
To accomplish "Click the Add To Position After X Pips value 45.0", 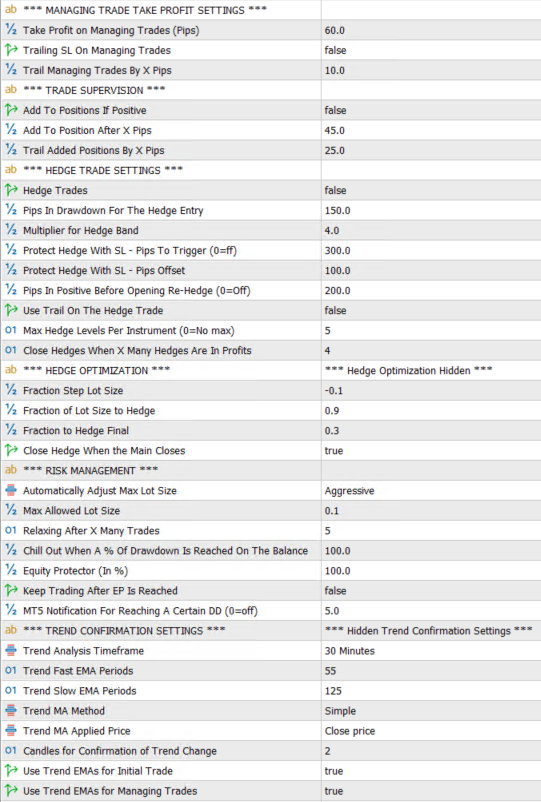I will pyautogui.click(x=334, y=130).
